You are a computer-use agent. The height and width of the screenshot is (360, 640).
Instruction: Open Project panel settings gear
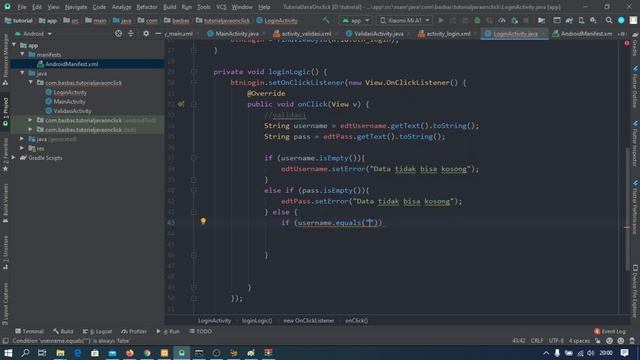[x=146, y=33]
